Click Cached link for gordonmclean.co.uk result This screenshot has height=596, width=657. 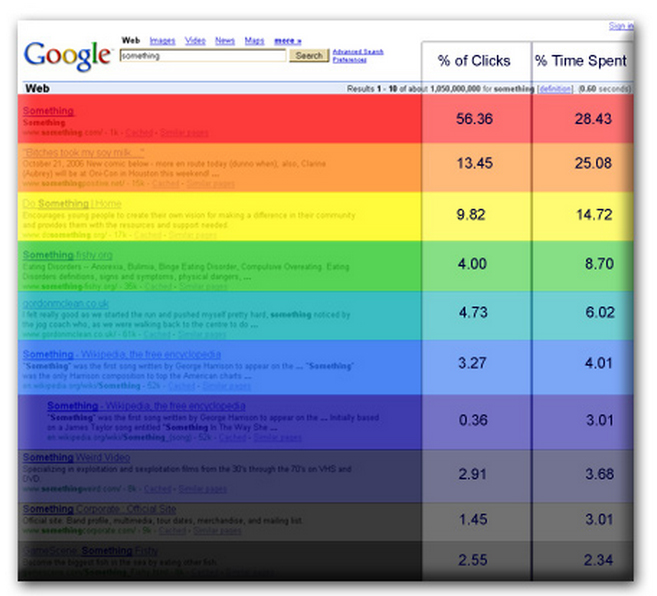[x=157, y=334]
